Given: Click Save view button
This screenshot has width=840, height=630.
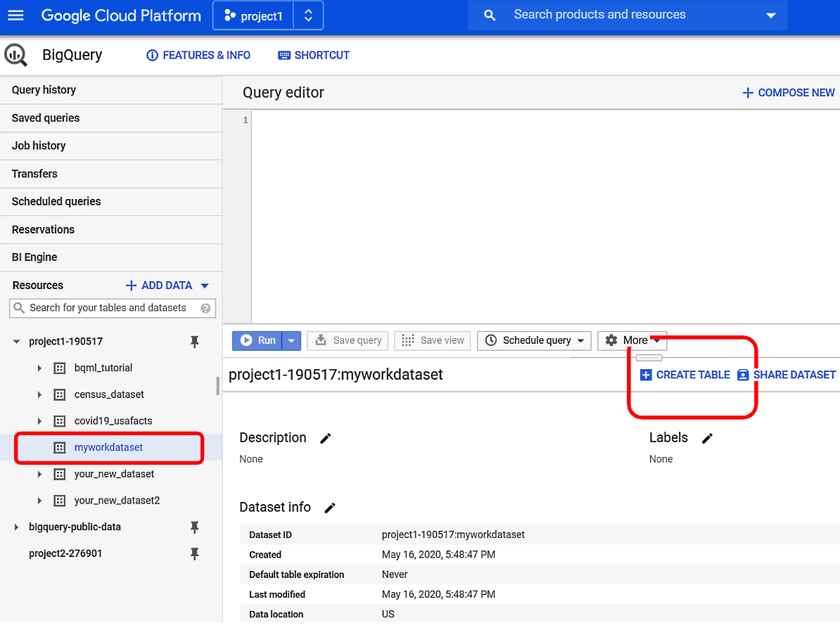Looking at the screenshot, I should (433, 340).
